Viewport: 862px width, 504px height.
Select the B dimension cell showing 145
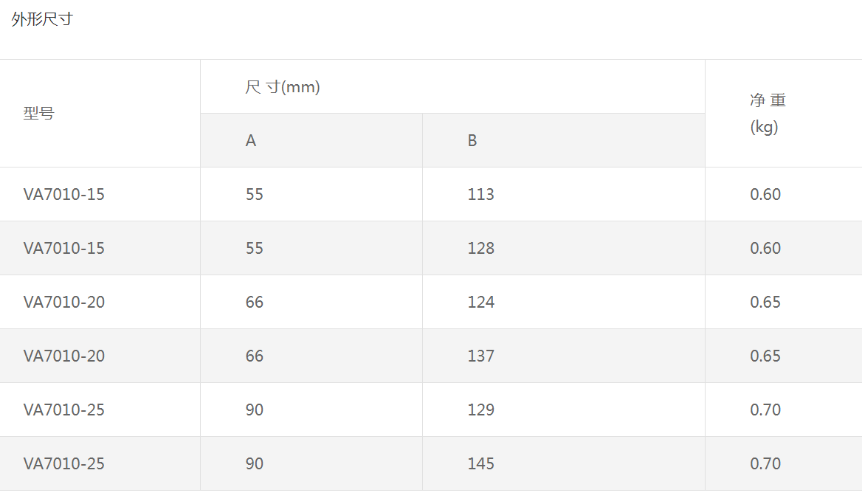coord(481,463)
